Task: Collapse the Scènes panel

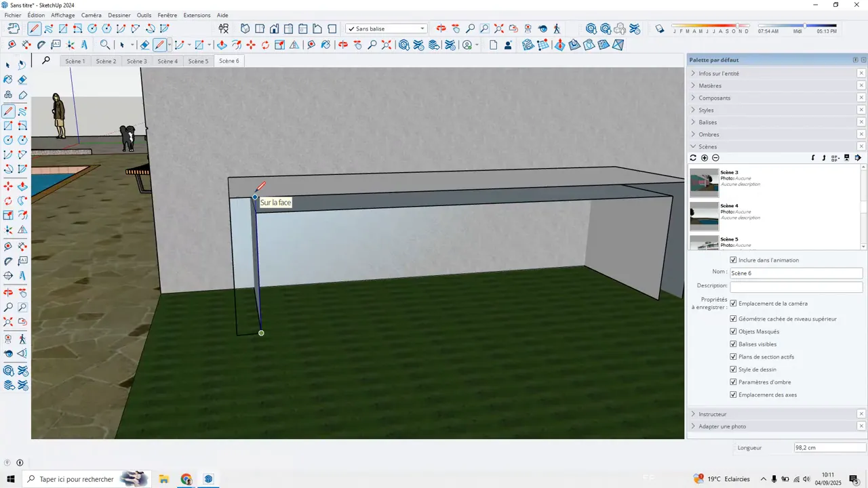Action: [x=772, y=146]
